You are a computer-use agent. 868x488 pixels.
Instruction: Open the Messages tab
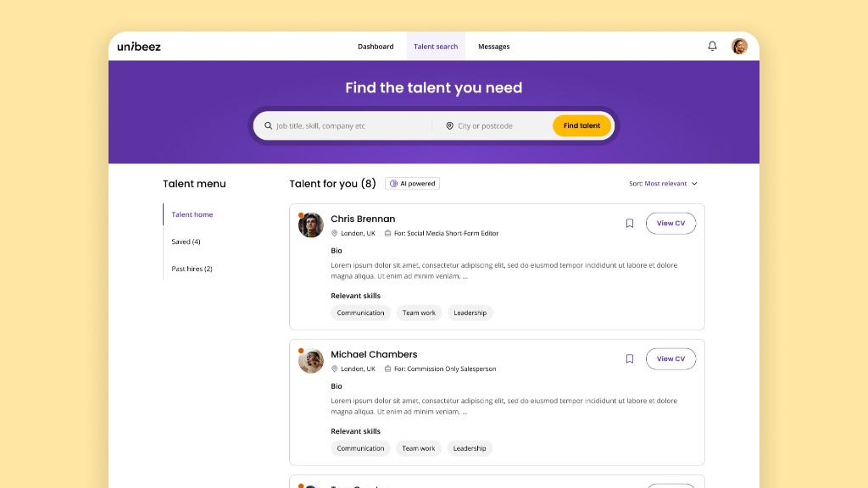click(494, 47)
